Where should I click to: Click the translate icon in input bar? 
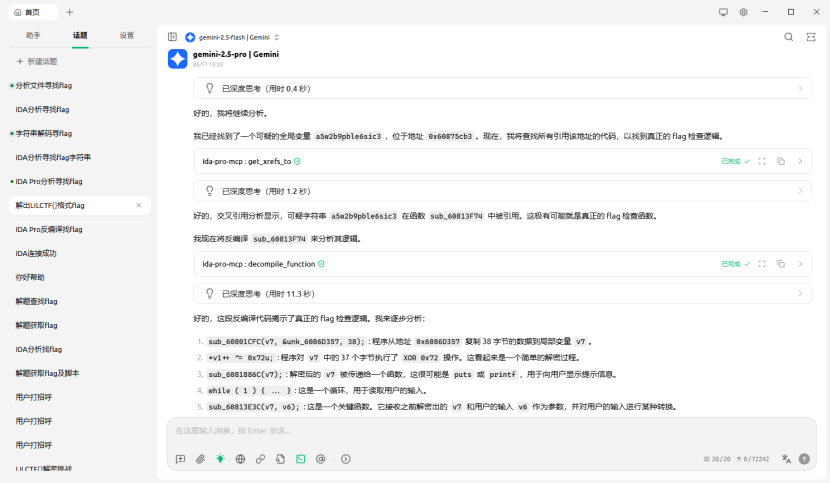(x=786, y=459)
